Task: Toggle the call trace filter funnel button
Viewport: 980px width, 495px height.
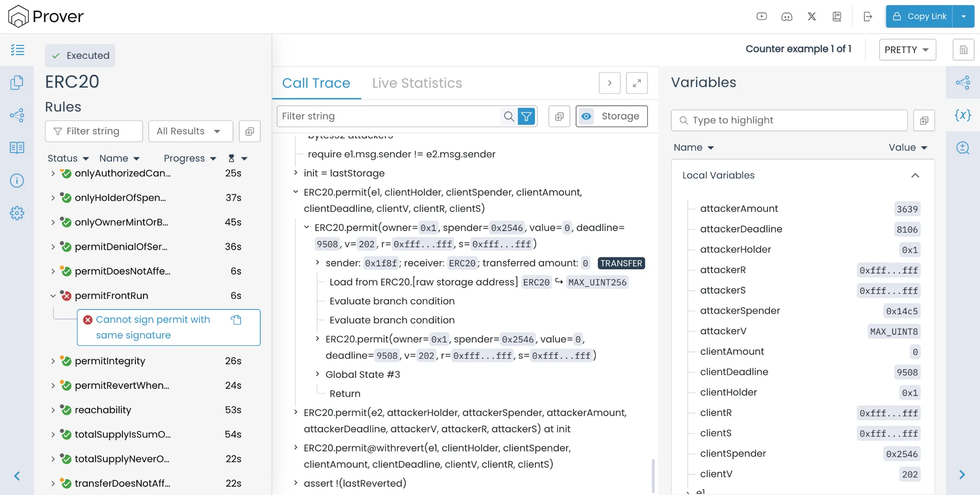Action: [x=526, y=116]
